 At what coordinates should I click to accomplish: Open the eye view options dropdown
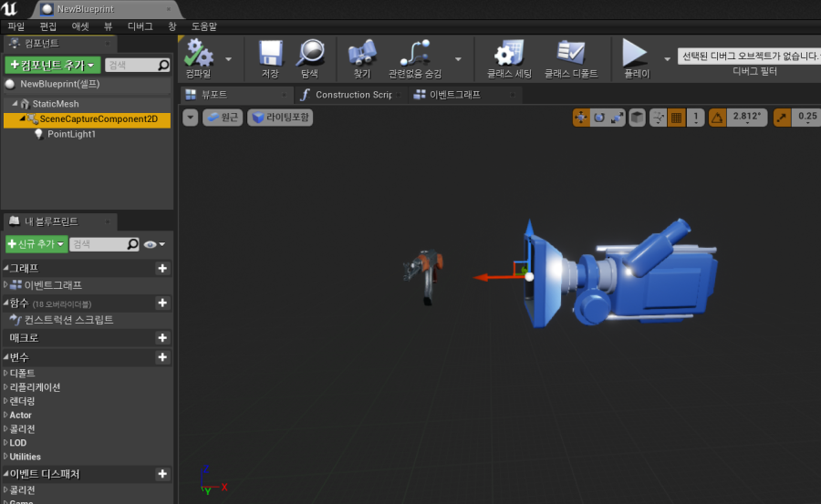pyautogui.click(x=154, y=244)
